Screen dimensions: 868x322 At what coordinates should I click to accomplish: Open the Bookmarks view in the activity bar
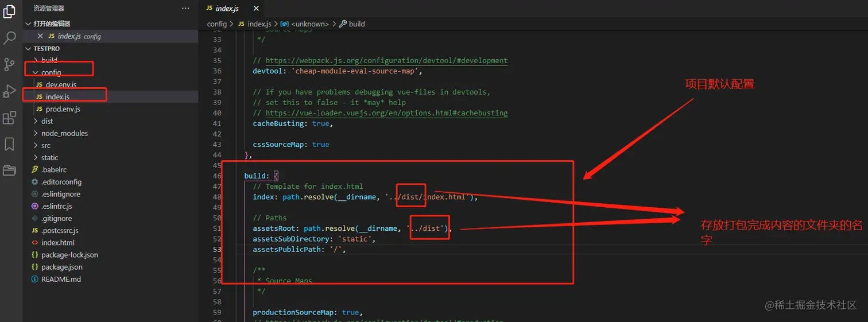pos(9,144)
